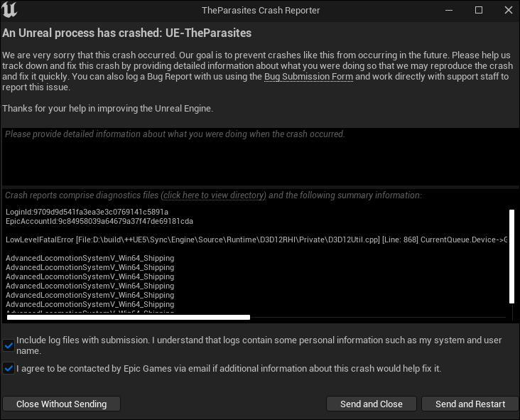Click Send and Restart button

(470, 404)
